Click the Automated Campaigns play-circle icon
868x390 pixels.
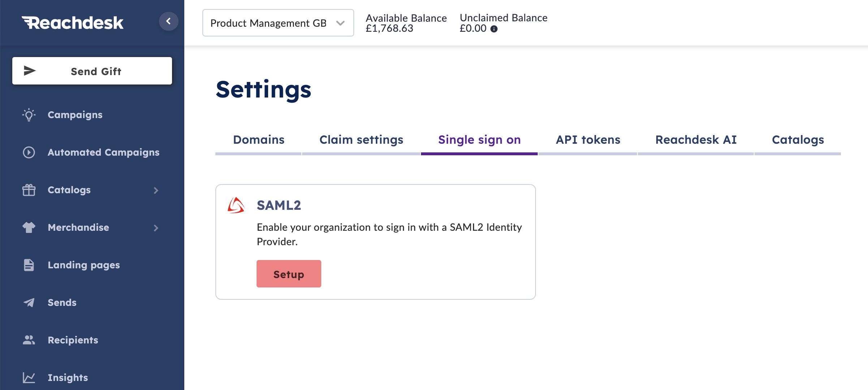29,152
